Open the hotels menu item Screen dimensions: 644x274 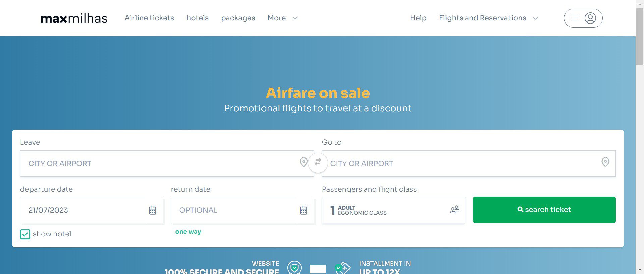(198, 18)
